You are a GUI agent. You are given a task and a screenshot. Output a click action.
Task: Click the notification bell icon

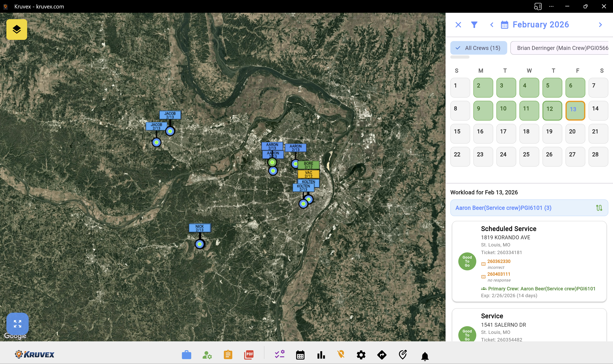tap(425, 356)
